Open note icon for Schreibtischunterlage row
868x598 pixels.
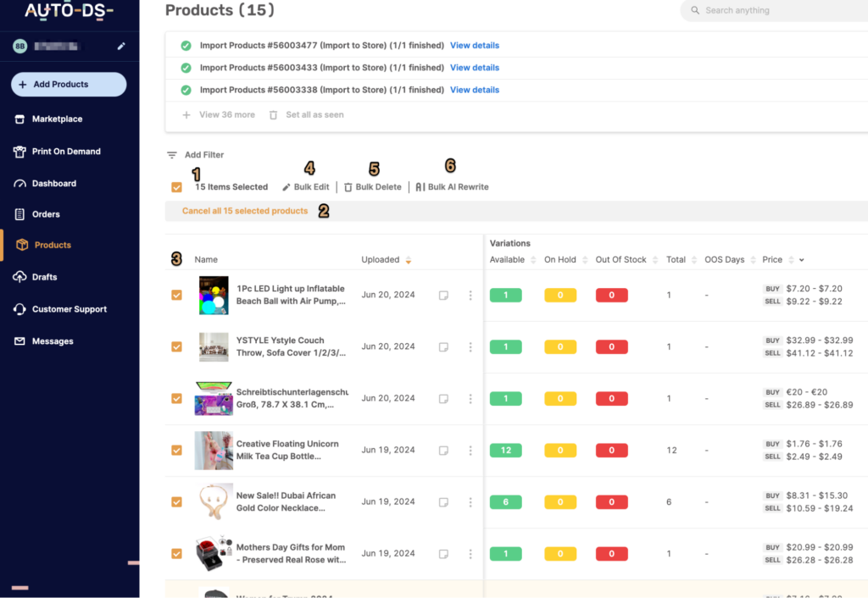[x=443, y=399]
